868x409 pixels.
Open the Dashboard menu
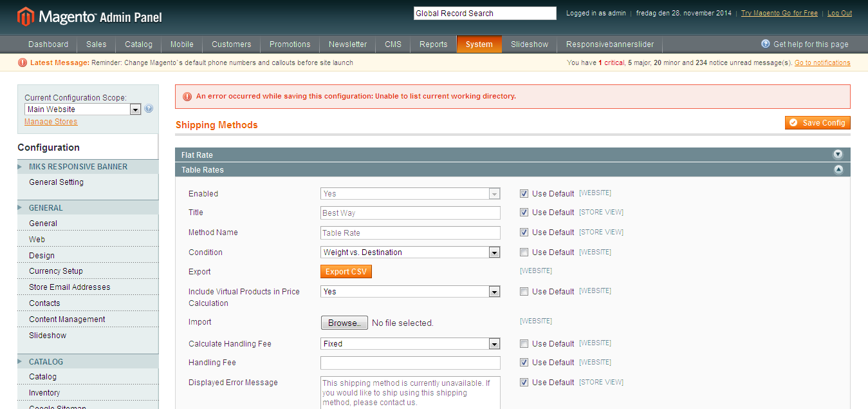[48, 44]
